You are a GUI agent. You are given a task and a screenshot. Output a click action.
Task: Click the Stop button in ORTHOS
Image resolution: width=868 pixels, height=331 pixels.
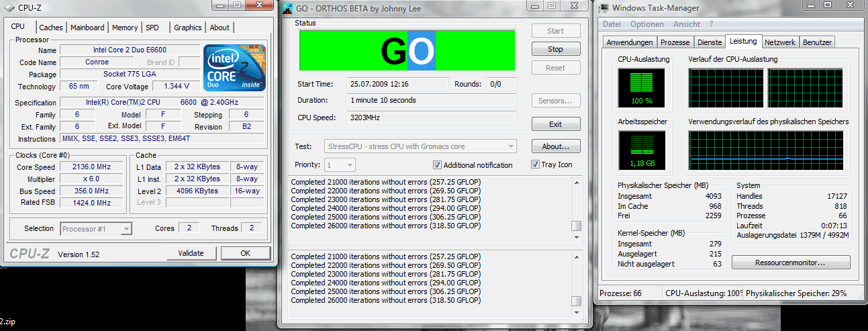[556, 49]
